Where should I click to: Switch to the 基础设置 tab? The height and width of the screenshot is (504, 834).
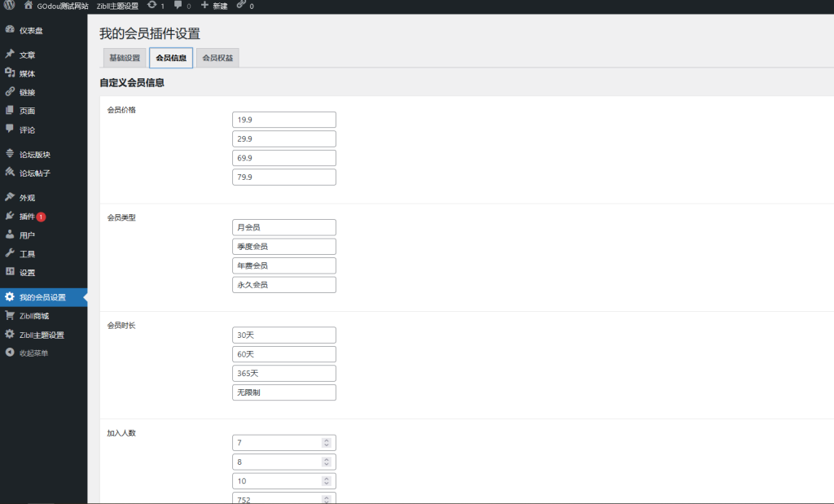(x=124, y=58)
